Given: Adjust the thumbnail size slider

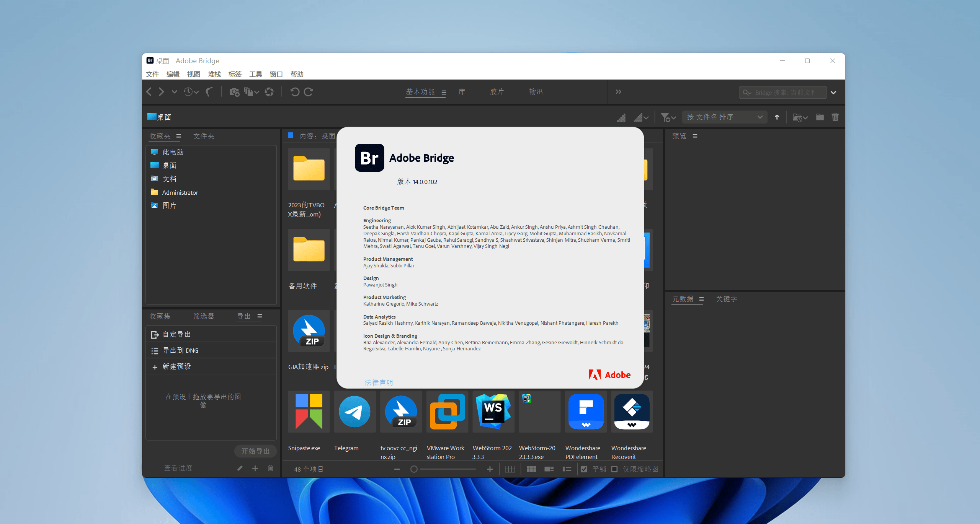Looking at the screenshot, I should tap(443, 469).
